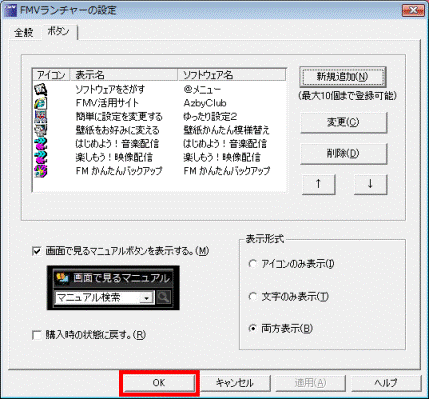Viewport: 429px width, 399px height.
Task: Click icon beside はじめよう！音楽配信 entry
Action: coord(41,144)
